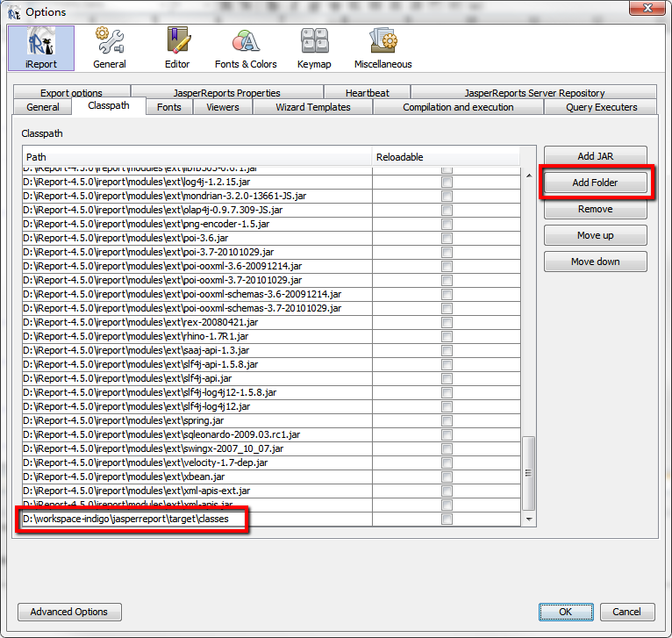Click the Add Folder button

point(595,183)
